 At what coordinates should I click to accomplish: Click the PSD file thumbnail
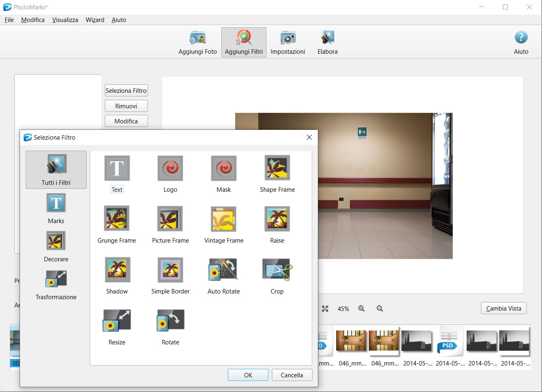pyautogui.click(x=449, y=341)
